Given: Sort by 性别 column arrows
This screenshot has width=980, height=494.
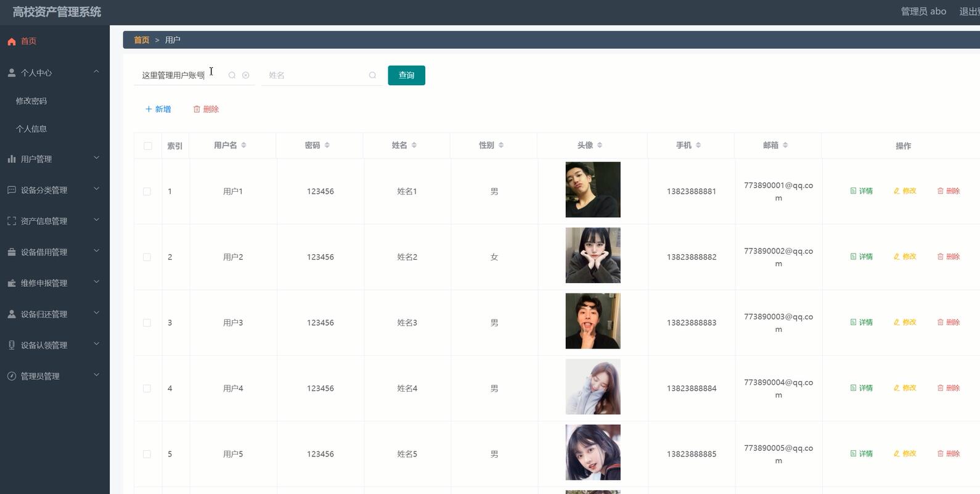Looking at the screenshot, I should [x=500, y=145].
